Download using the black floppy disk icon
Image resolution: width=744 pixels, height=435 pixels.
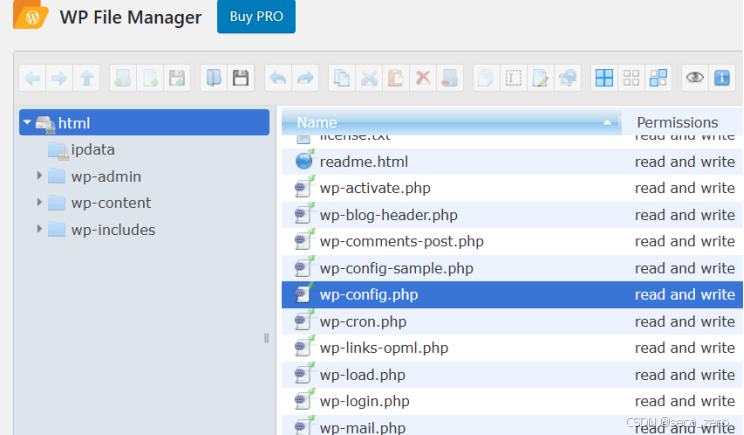[241, 78]
